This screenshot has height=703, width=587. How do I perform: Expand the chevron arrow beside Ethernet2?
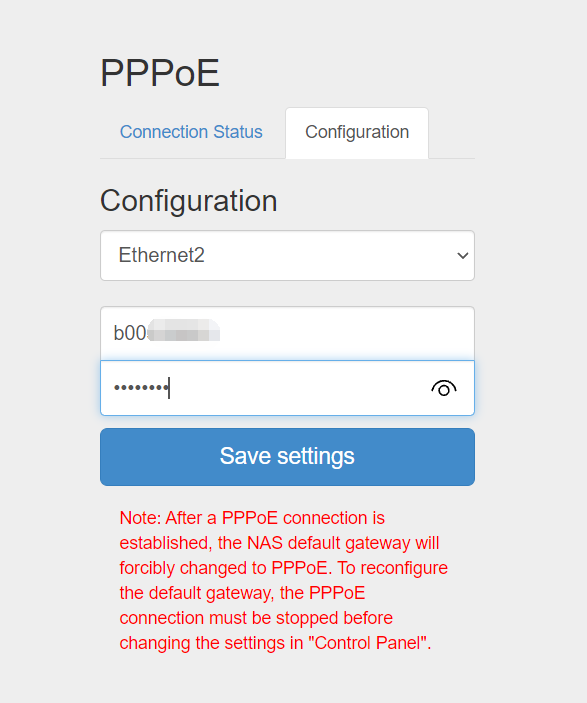point(462,256)
